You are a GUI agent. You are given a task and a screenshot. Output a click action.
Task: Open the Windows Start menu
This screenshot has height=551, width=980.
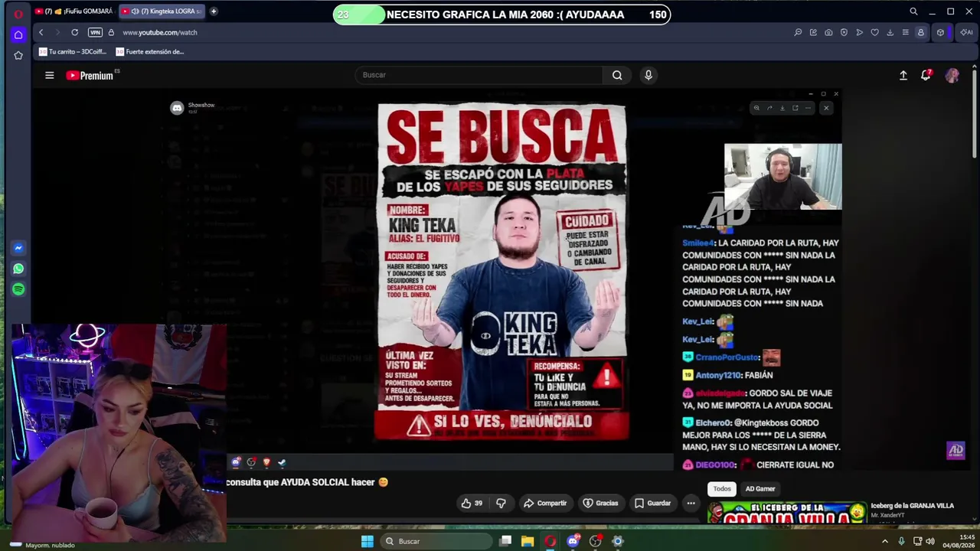point(367,541)
